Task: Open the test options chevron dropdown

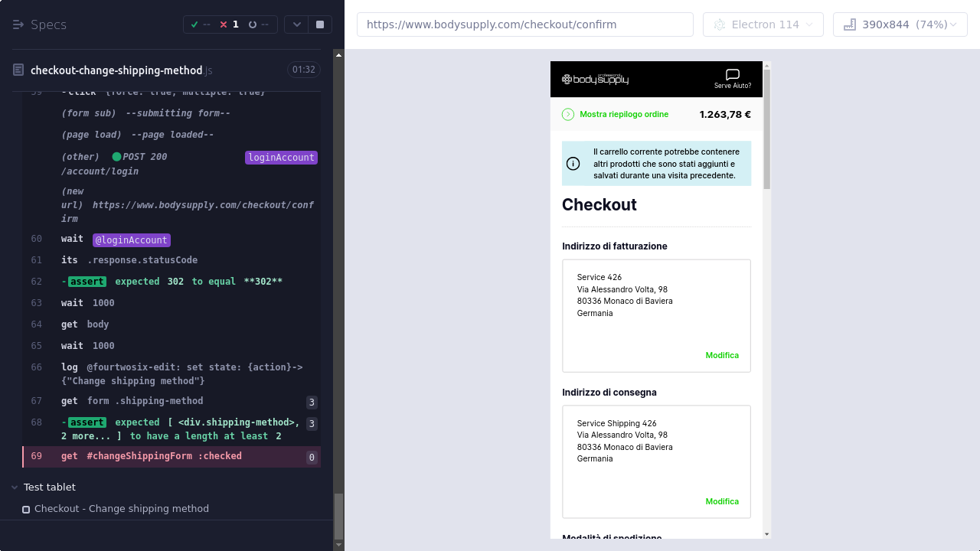Action: click(296, 24)
